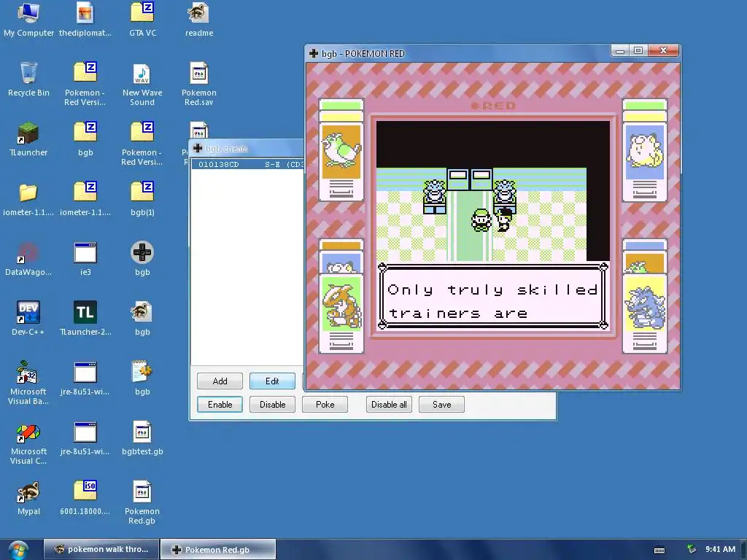Select the Pokemon Red.sav file icon

[198, 85]
